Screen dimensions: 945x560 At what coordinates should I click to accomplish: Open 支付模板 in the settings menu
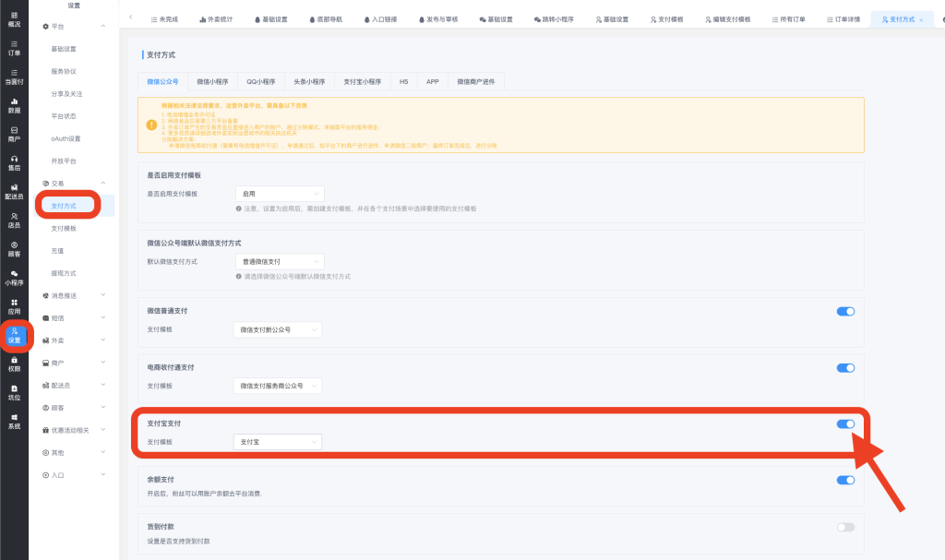(64, 228)
